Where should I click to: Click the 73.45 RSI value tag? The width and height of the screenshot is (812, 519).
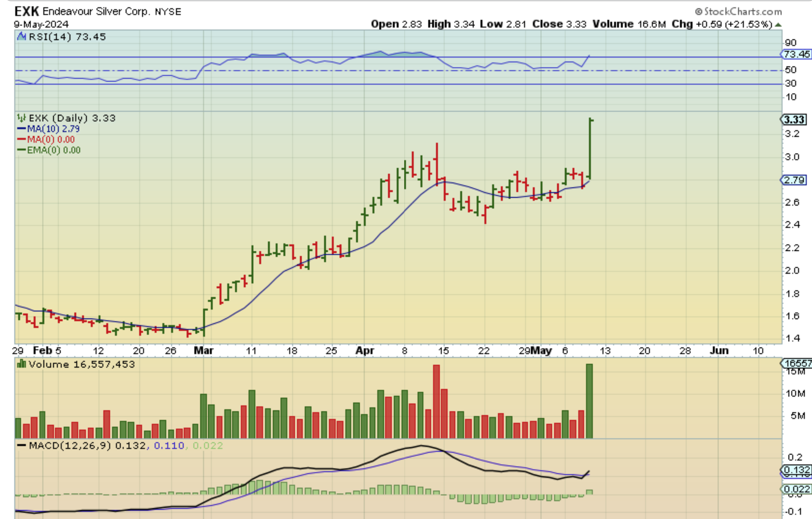(x=796, y=54)
